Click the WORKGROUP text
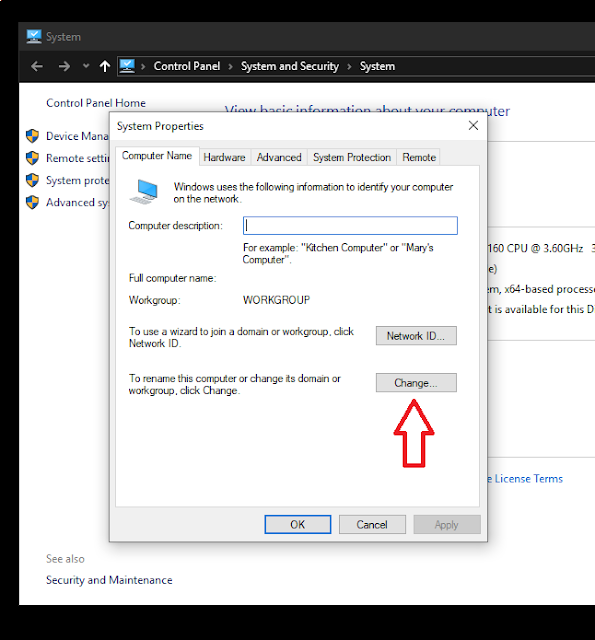The height and width of the screenshot is (640, 595). 276,300
